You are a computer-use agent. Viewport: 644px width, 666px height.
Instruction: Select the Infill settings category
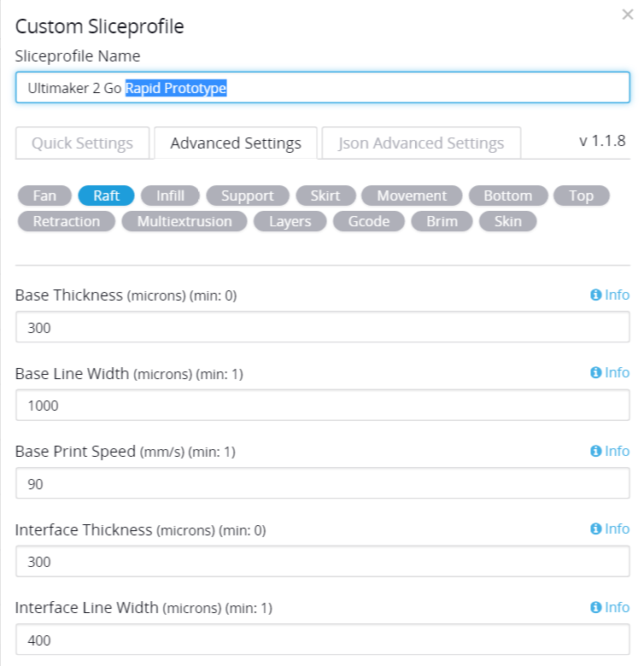(170, 196)
